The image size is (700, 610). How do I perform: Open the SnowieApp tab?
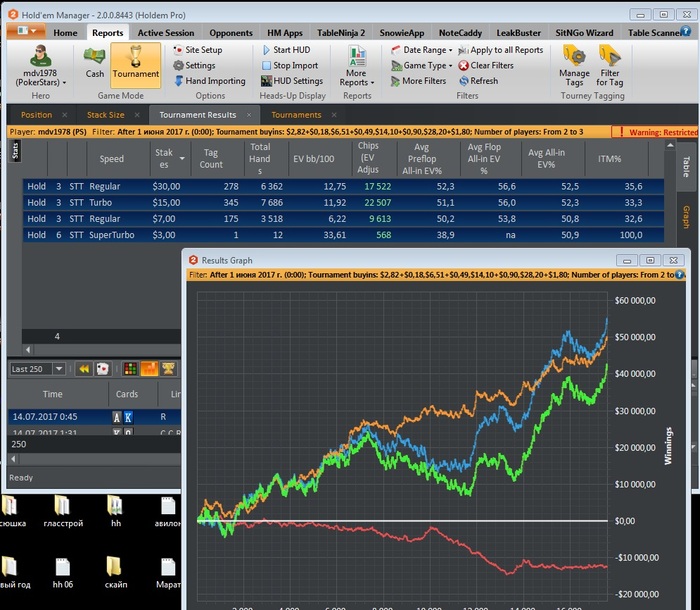(x=402, y=33)
